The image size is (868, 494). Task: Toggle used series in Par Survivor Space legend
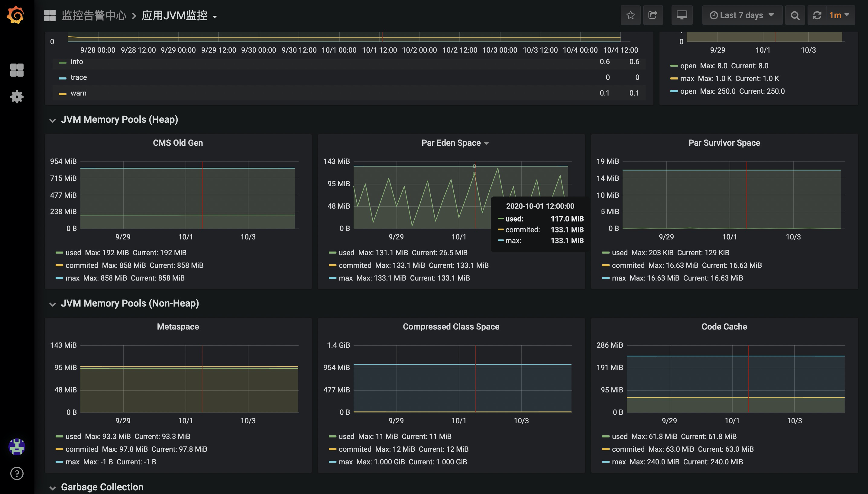(x=620, y=252)
